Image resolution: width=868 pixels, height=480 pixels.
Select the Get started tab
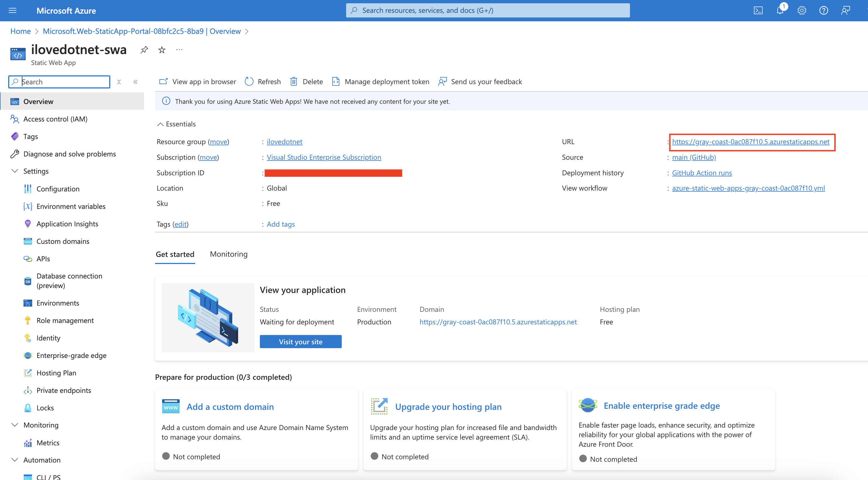(175, 254)
